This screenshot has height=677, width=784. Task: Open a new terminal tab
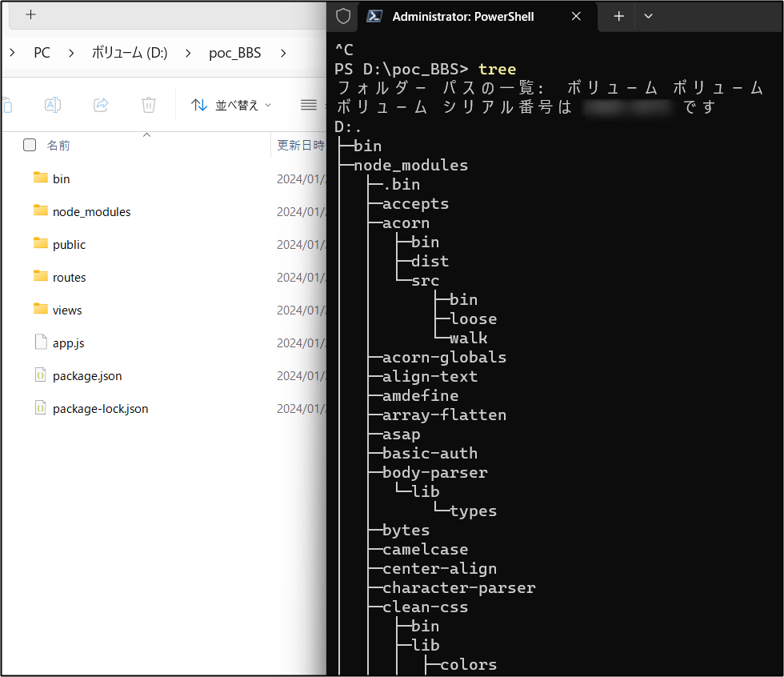pyautogui.click(x=619, y=16)
